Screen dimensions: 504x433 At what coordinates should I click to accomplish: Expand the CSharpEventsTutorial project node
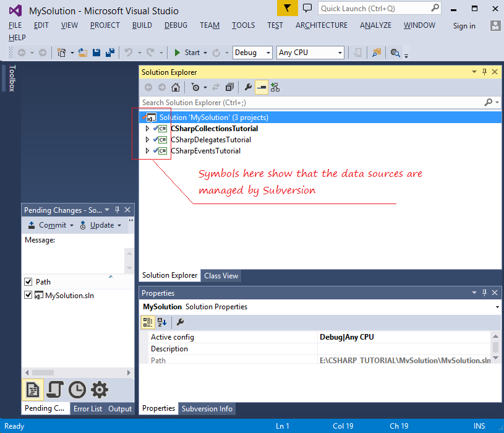click(147, 150)
